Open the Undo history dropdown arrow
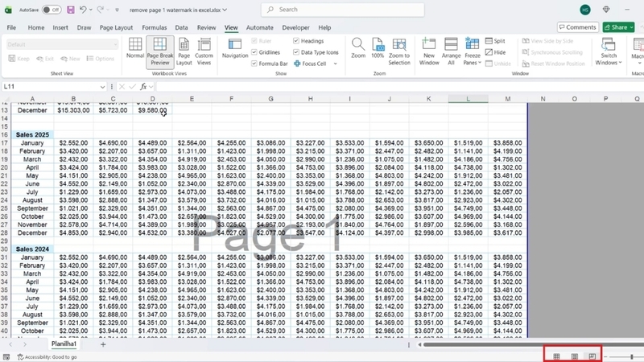Image resolution: width=644 pixels, height=362 pixels. [x=91, y=10]
